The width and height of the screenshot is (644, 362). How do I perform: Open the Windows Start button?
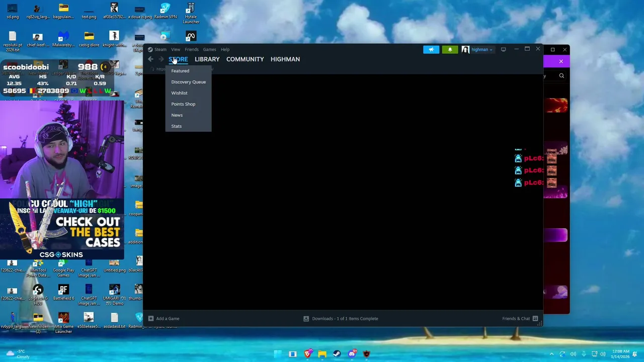[277, 354]
